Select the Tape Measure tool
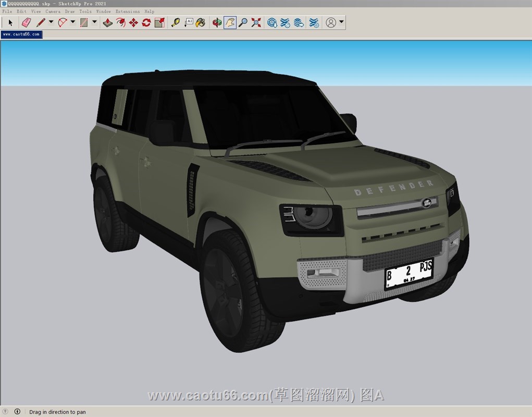Image resolution: width=532 pixels, height=417 pixels. (176, 23)
